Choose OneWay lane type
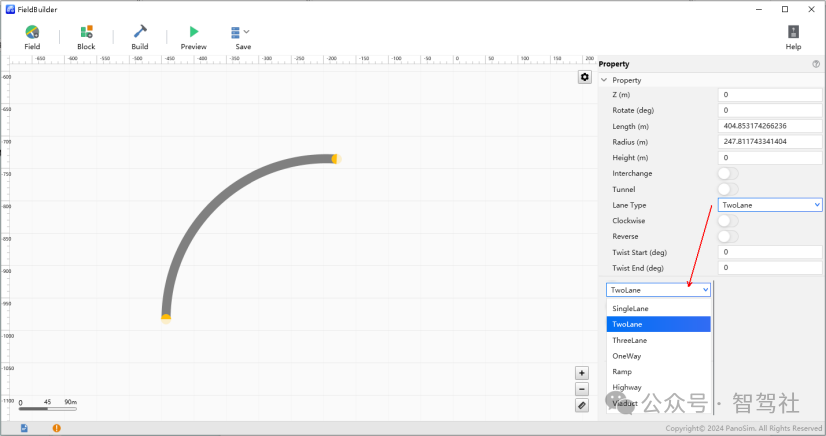This screenshot has width=826, height=436. tap(658, 356)
